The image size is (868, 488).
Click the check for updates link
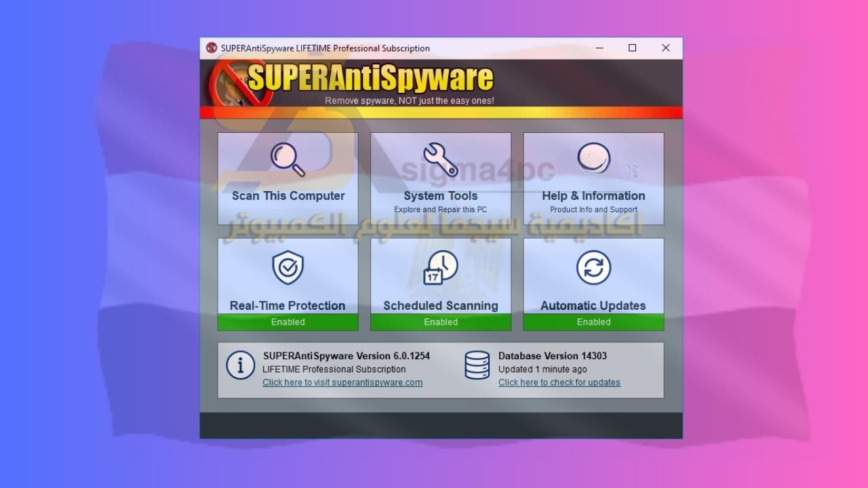(x=559, y=382)
